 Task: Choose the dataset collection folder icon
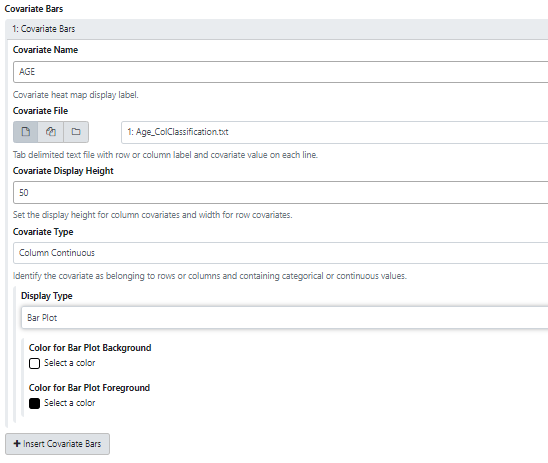(x=76, y=132)
